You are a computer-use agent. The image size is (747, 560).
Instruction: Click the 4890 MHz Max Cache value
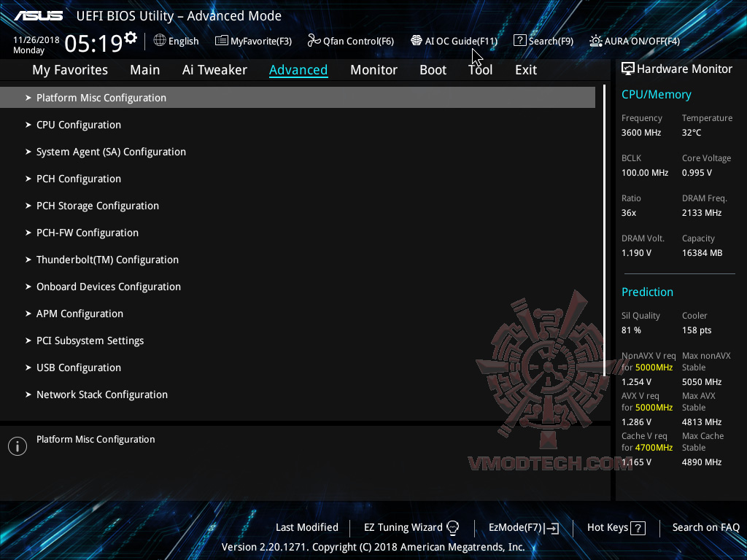coord(702,462)
